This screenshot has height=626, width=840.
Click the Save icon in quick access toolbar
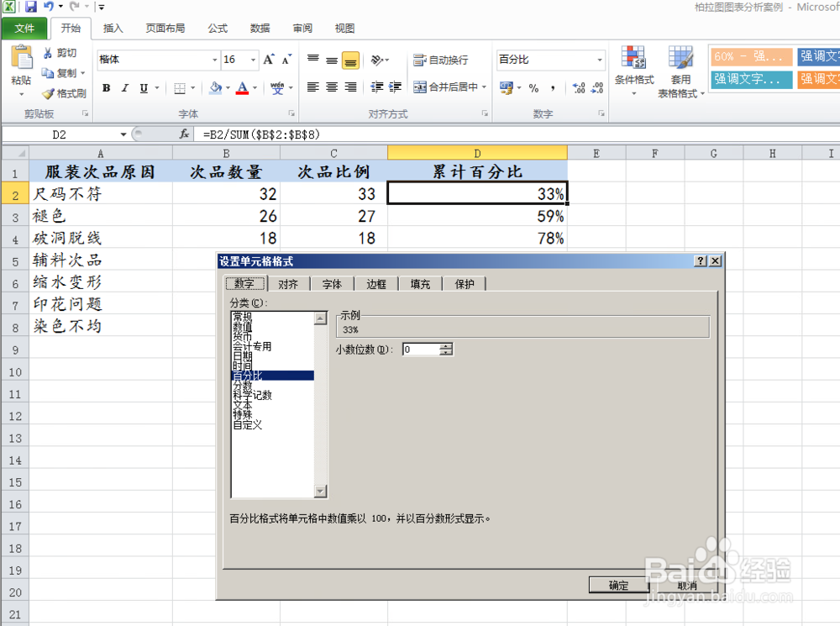tap(30, 7)
